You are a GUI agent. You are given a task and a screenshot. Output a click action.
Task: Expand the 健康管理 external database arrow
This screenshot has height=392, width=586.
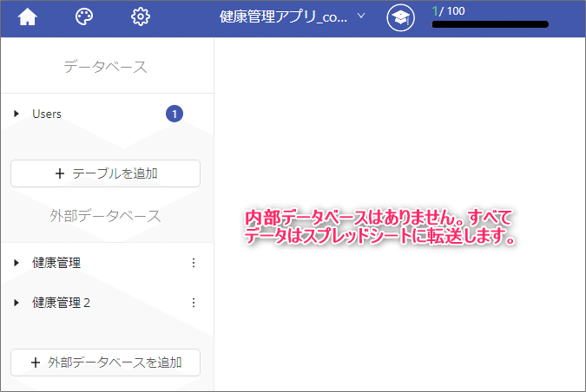pos(16,263)
